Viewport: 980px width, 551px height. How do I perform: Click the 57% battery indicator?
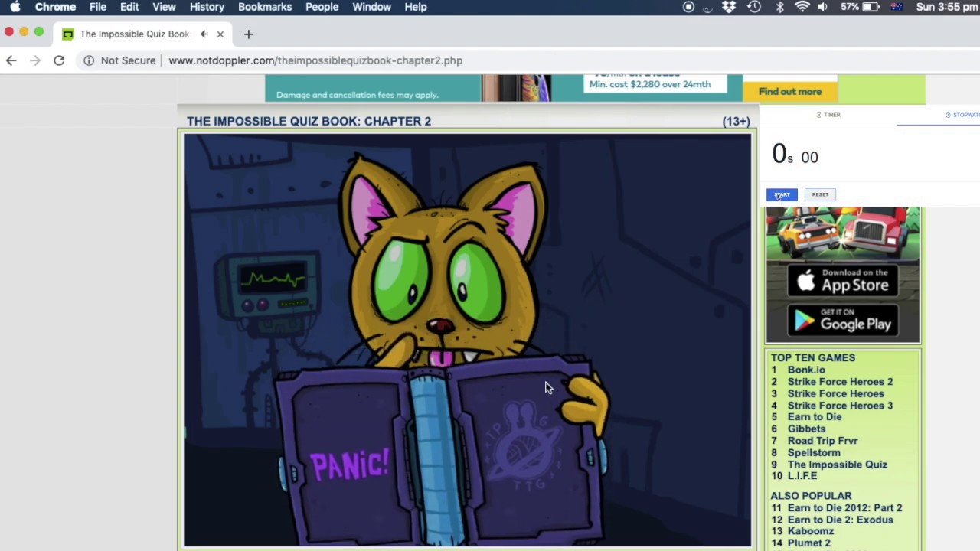click(860, 7)
